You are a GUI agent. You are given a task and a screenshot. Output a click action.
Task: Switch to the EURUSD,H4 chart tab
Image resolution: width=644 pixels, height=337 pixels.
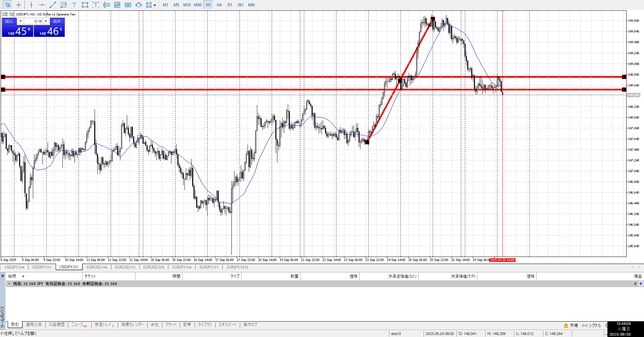click(x=97, y=267)
